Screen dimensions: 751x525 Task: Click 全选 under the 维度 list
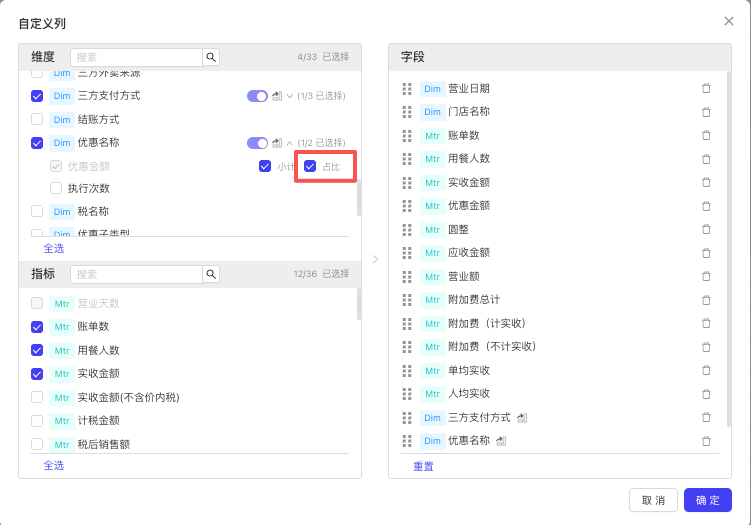pyautogui.click(x=53, y=247)
